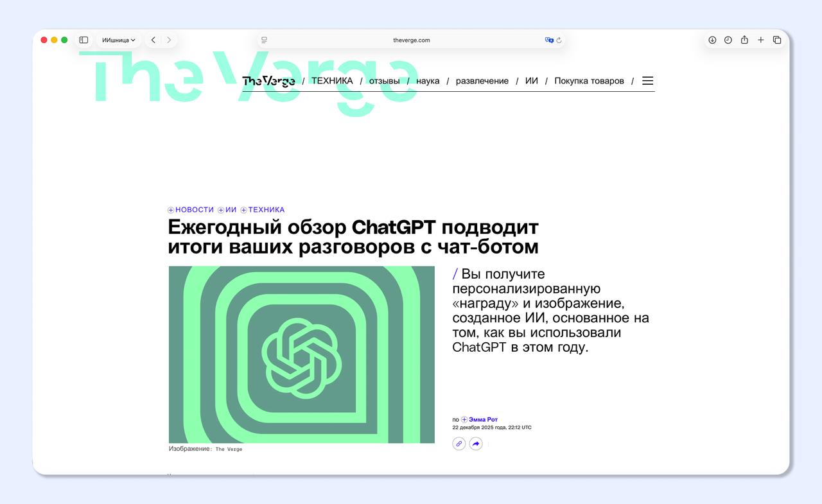Open the наука nav section

point(428,81)
